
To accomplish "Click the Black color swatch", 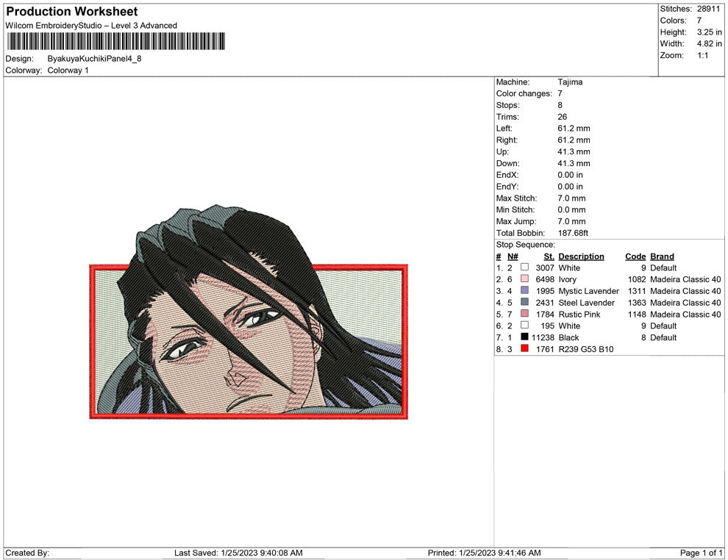I will 524,337.
